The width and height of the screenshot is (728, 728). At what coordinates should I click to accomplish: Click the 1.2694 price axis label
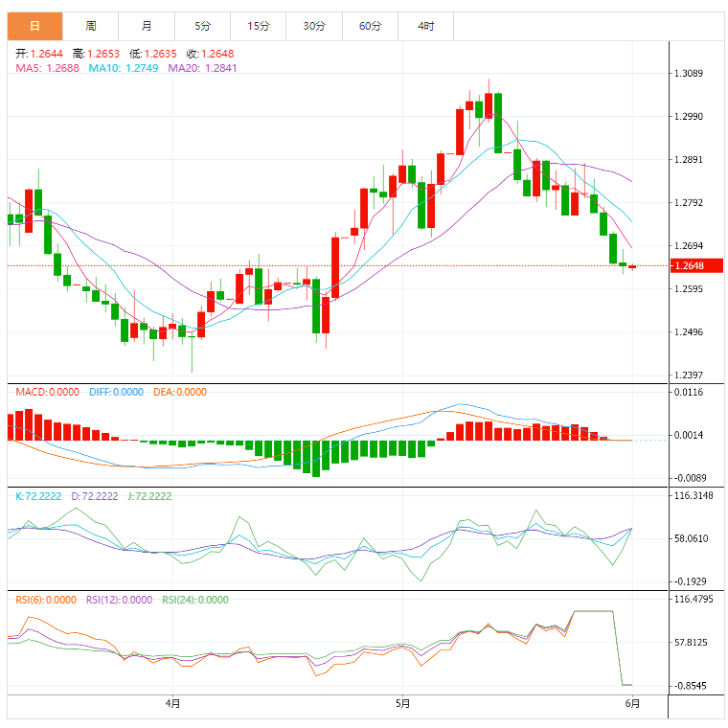pyautogui.click(x=689, y=246)
